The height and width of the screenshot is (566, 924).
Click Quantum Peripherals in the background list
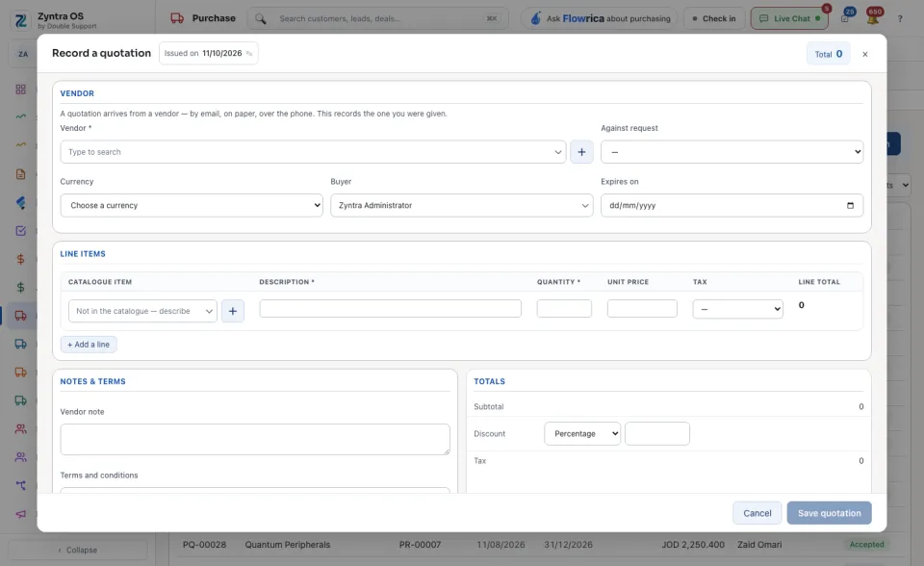288,545
